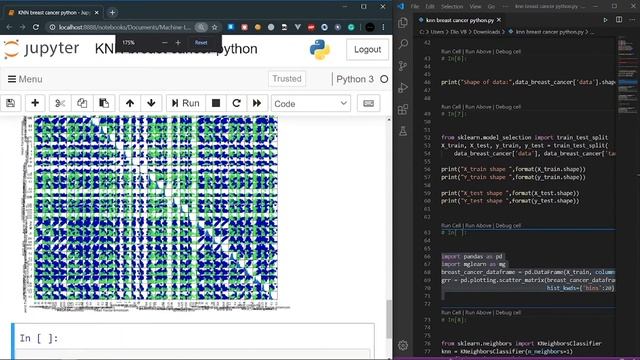Open the VS Code Explorer icon
This screenshot has width=640, height=360.
[x=403, y=22]
